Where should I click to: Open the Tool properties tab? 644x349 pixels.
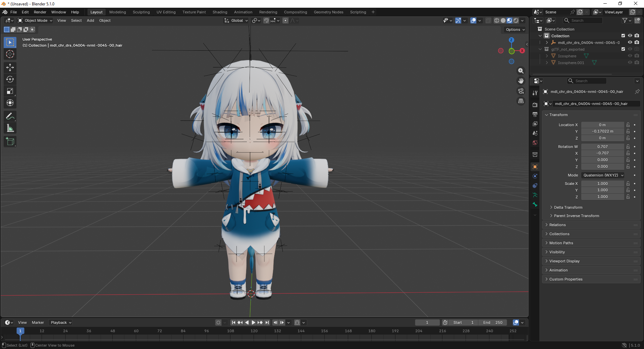[x=535, y=93]
